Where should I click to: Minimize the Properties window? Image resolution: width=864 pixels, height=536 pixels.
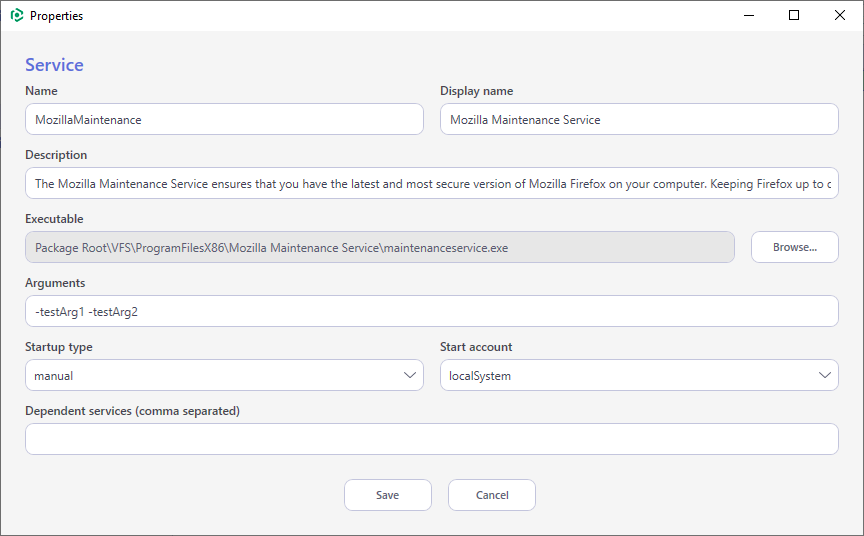pyautogui.click(x=748, y=15)
